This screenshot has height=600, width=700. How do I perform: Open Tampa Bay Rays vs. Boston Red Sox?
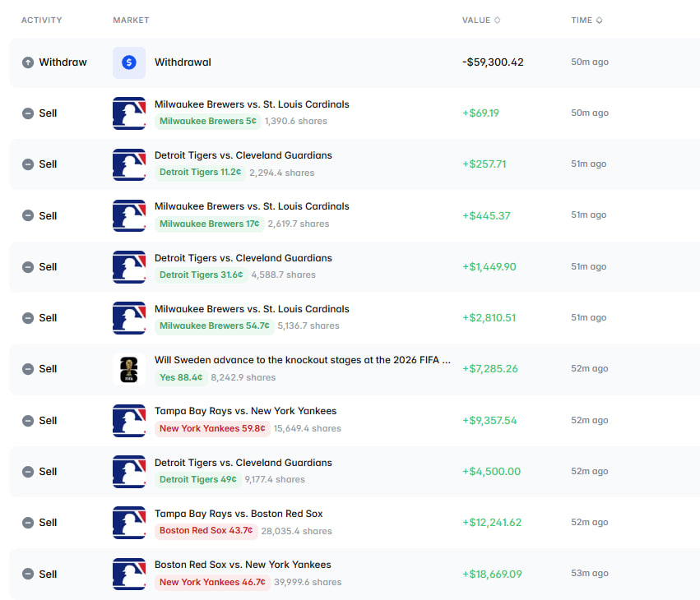(239, 514)
